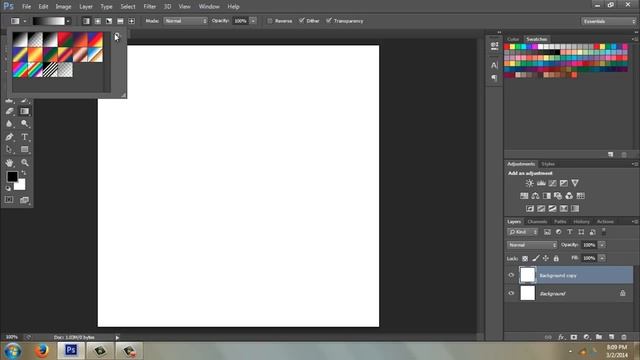Open the Image menu
The height and width of the screenshot is (360, 640).
click(63, 7)
